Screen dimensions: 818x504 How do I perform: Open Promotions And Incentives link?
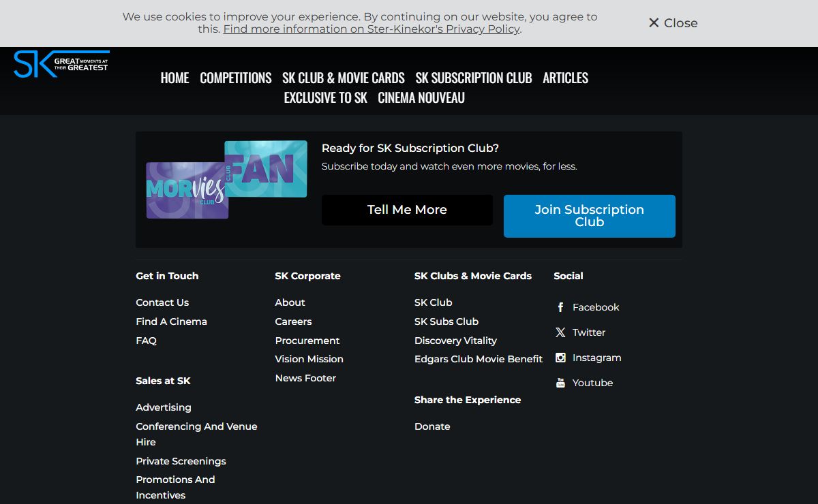(x=175, y=487)
